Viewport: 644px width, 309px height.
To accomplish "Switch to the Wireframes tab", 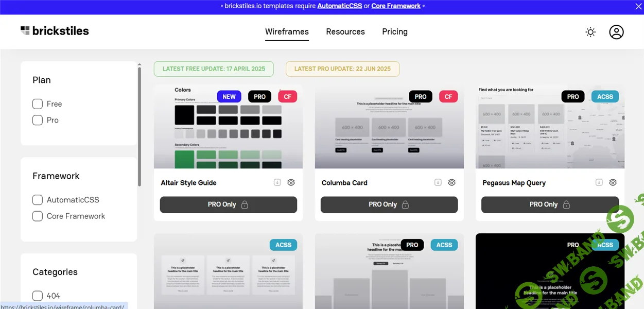I will [x=287, y=31].
